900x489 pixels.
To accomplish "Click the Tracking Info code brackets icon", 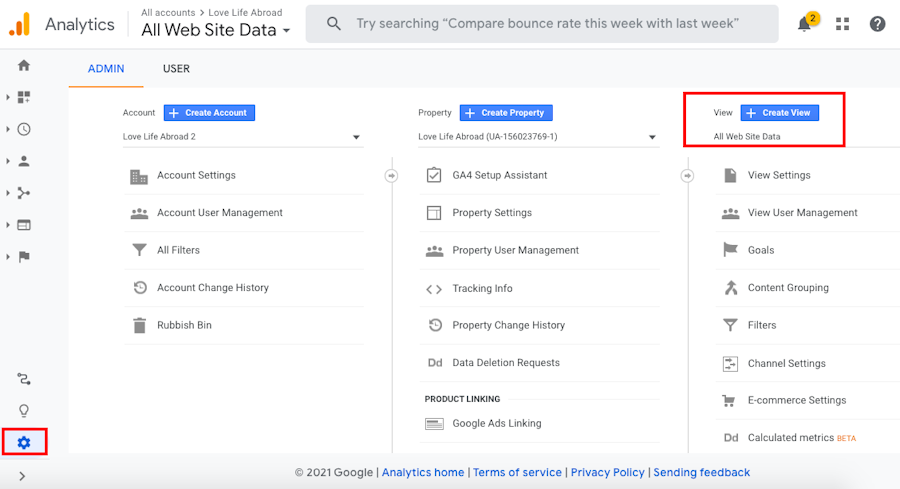I will (x=434, y=289).
